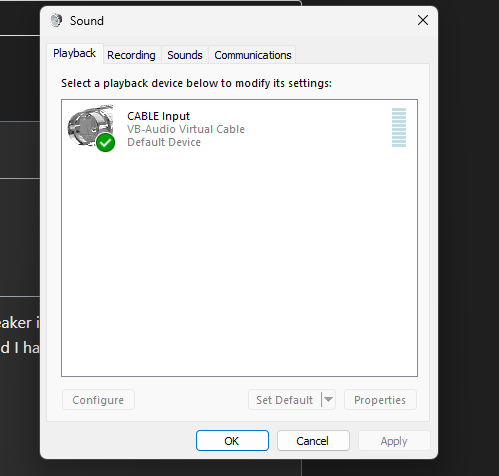Click the 'Default Device' status text

(164, 142)
